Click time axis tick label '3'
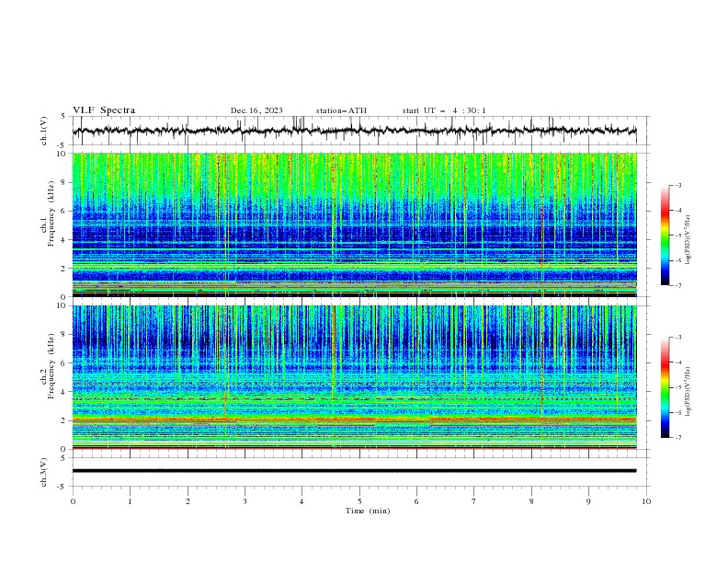The height and width of the screenshot is (563, 728). 245,501
